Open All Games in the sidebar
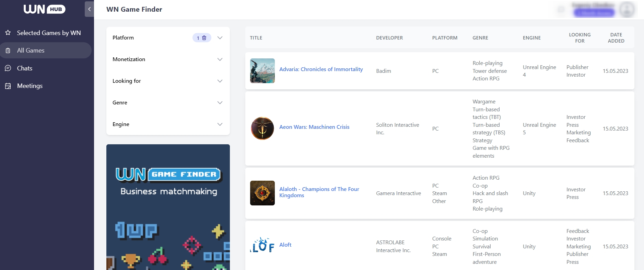The height and width of the screenshot is (270, 644). (31, 50)
